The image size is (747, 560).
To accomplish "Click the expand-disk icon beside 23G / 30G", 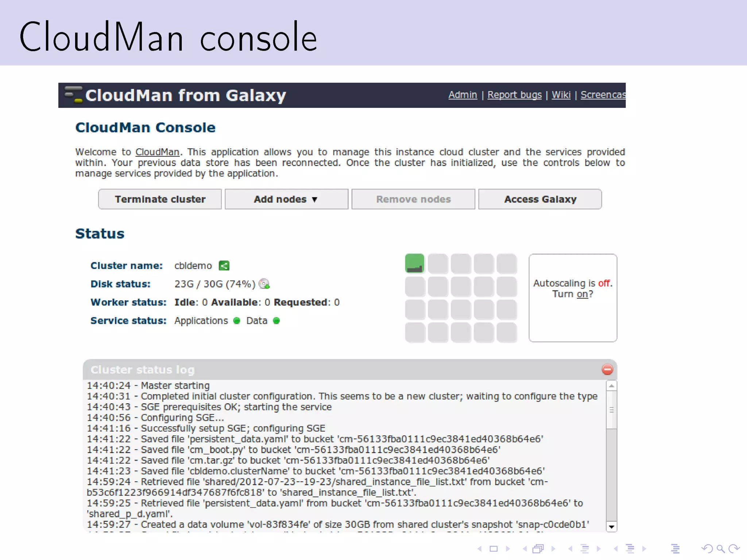I will [264, 284].
